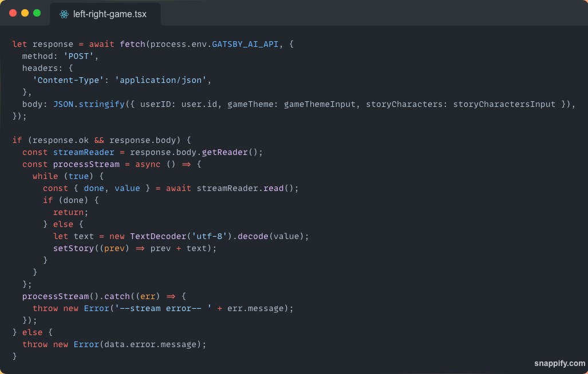
Task: Click the 'POST' string literal
Action: click(78, 56)
